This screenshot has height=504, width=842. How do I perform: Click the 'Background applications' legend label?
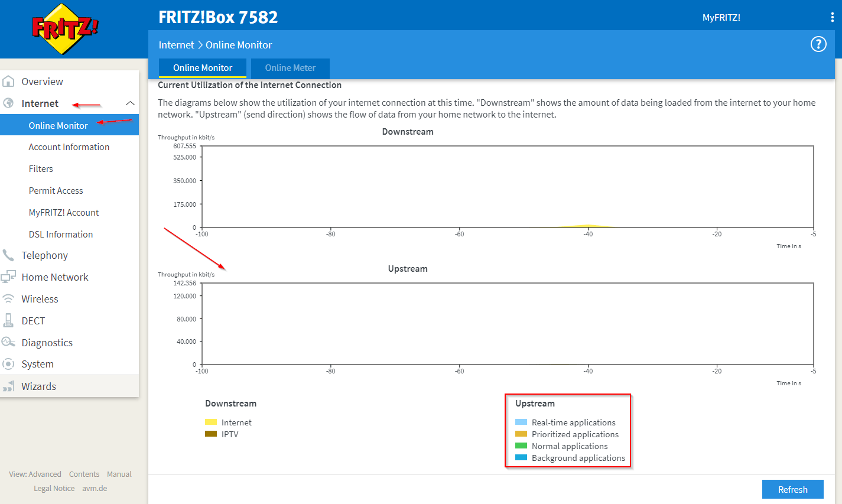click(x=578, y=457)
